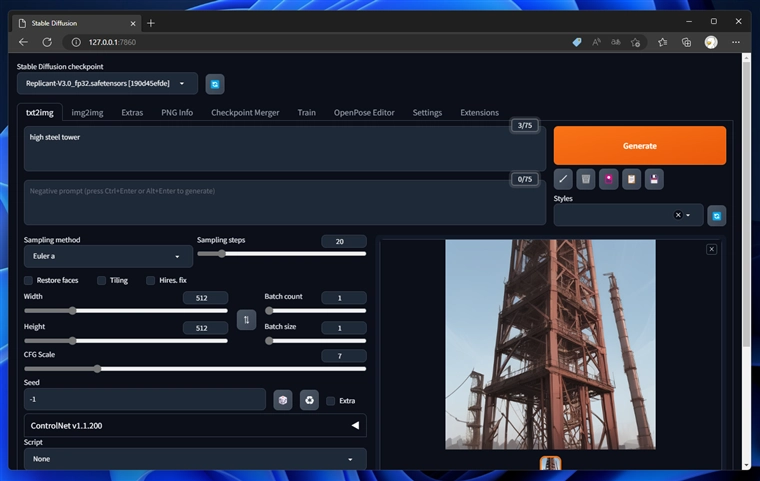Image resolution: width=760 pixels, height=481 pixels.
Task: Clear prompt with the trash icon
Action: pos(586,179)
